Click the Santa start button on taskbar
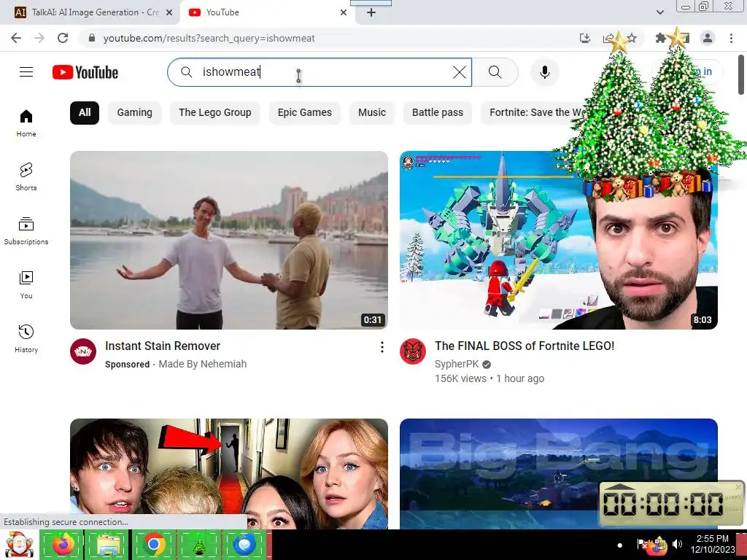Viewport: 747px width, 560px height. [18, 545]
